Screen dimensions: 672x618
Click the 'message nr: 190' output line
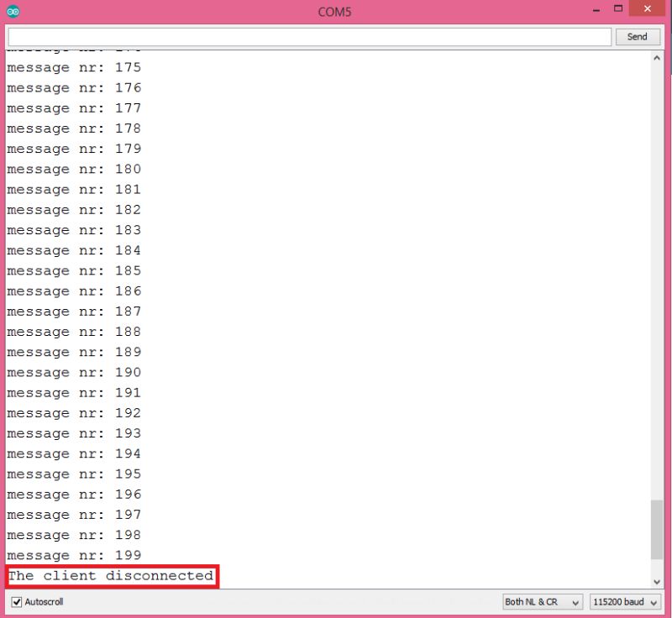click(74, 372)
